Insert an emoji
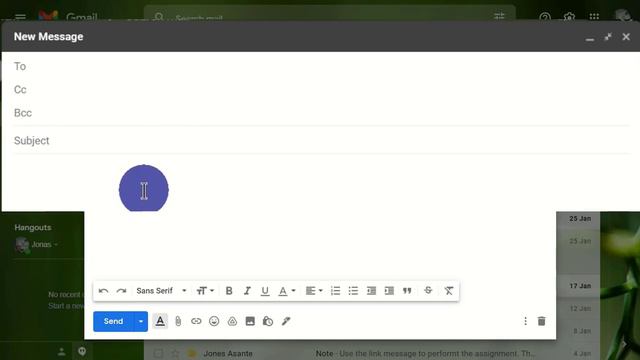The height and width of the screenshot is (360, 640). click(214, 321)
